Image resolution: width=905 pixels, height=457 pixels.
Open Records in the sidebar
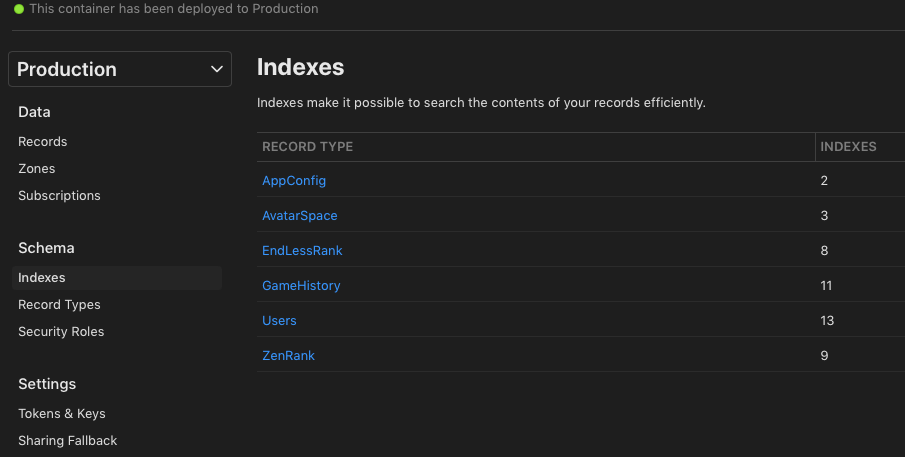(x=43, y=141)
